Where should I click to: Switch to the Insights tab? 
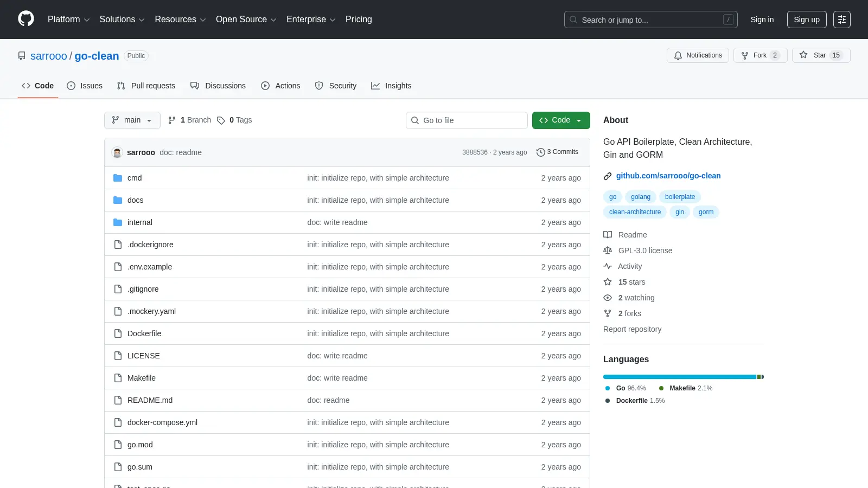[x=391, y=86]
